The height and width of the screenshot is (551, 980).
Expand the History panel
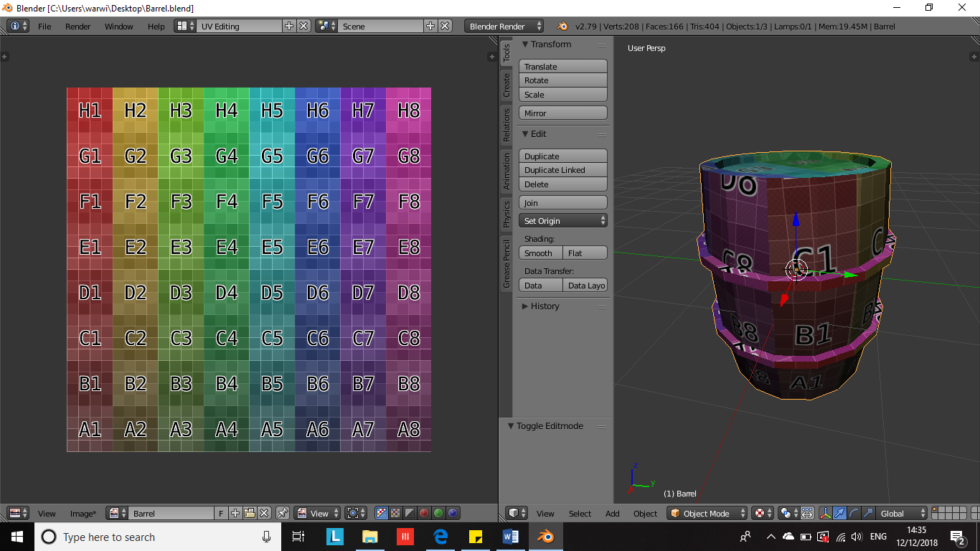point(544,306)
